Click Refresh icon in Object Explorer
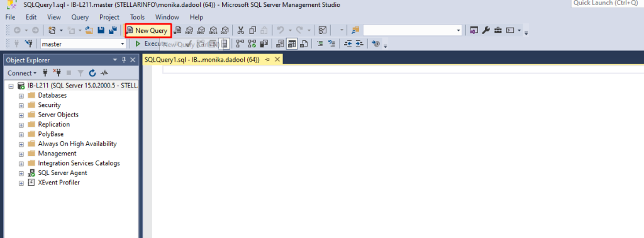The height and width of the screenshot is (238, 644). pos(92,73)
